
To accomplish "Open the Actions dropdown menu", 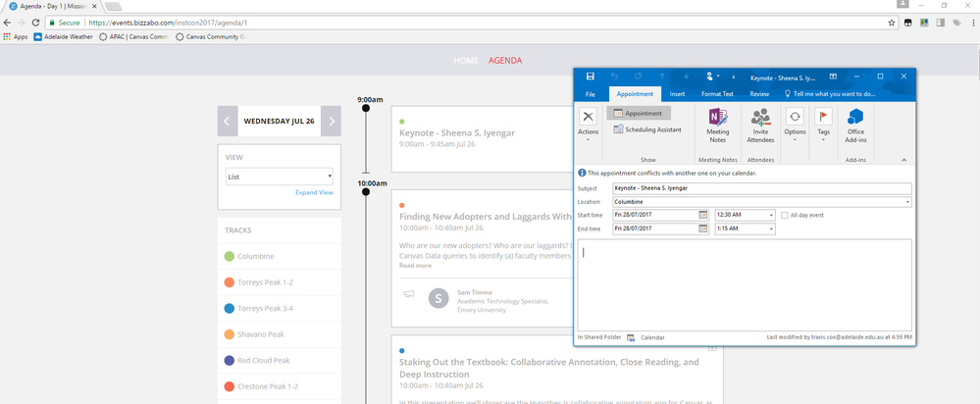I will tap(589, 124).
